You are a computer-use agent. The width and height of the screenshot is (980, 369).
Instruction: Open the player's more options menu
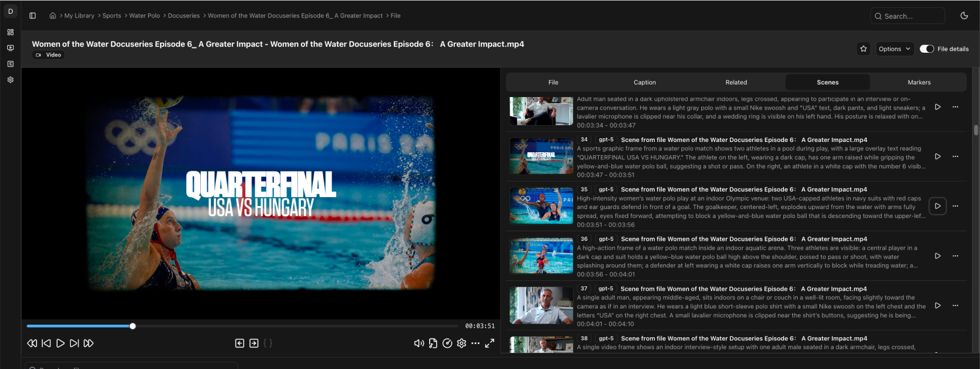coord(475,343)
